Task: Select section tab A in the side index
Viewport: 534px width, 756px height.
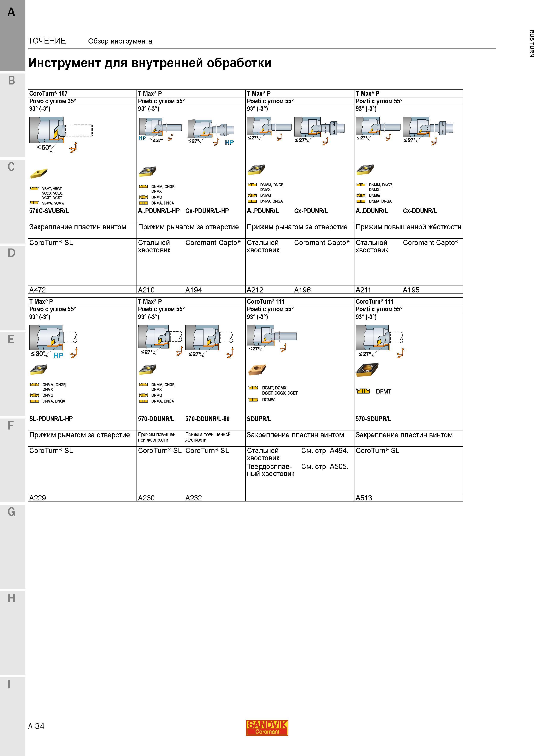Action: pos(12,35)
